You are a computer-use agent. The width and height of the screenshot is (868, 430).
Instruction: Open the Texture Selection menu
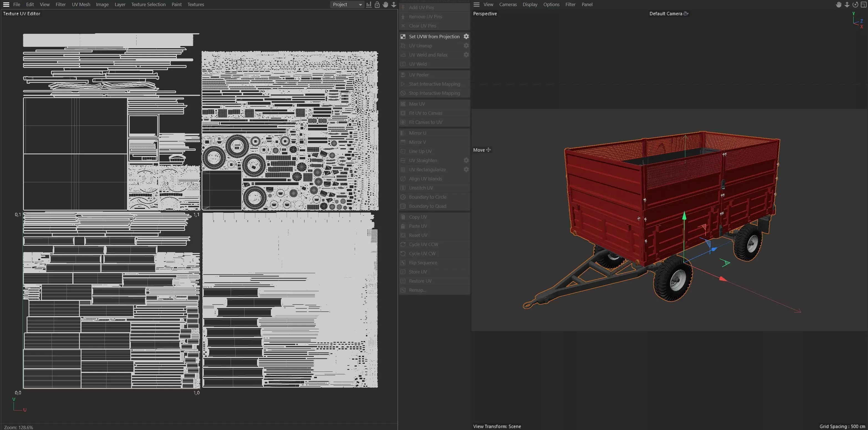point(148,4)
